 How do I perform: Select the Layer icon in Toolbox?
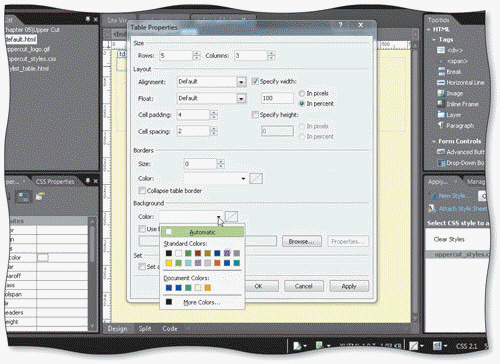pyautogui.click(x=441, y=115)
